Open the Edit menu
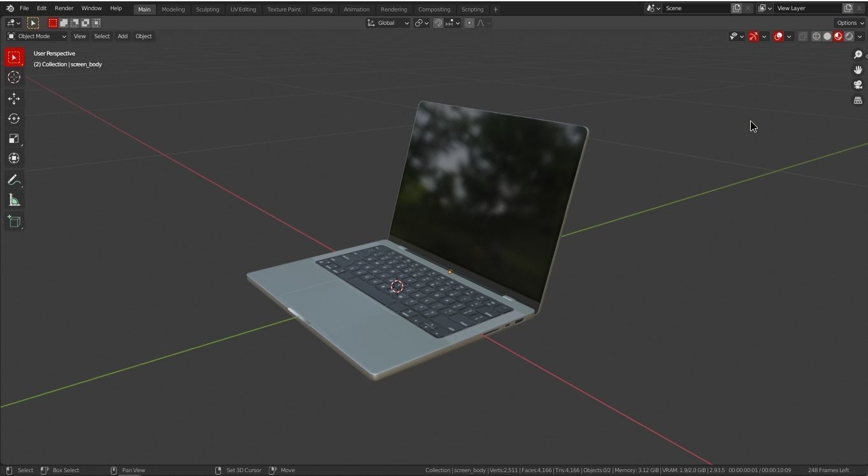 pos(41,8)
